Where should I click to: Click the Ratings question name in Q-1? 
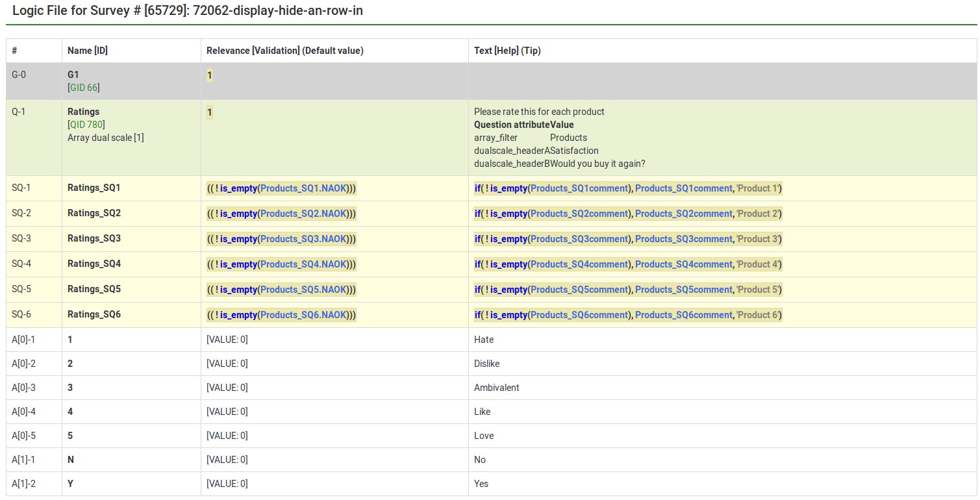click(x=84, y=112)
